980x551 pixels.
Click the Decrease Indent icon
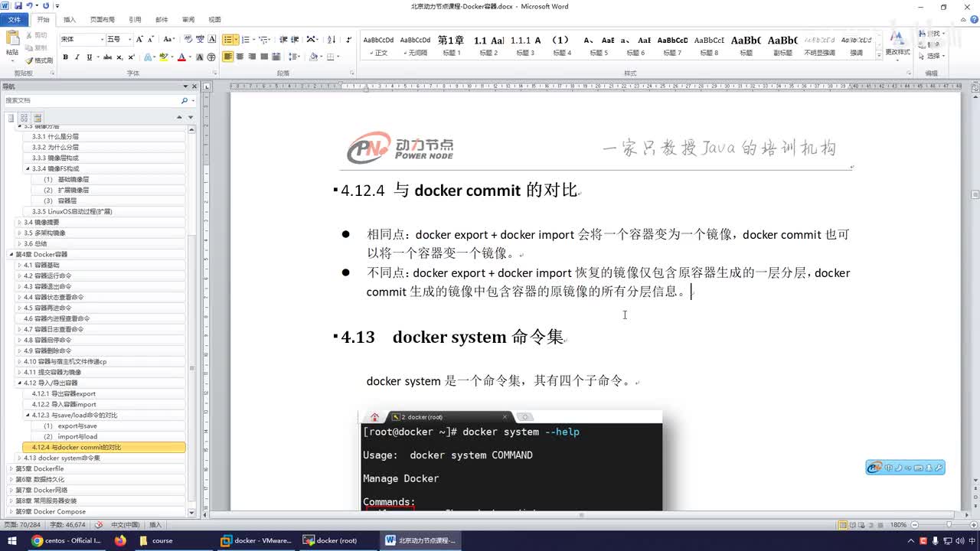tap(284, 39)
